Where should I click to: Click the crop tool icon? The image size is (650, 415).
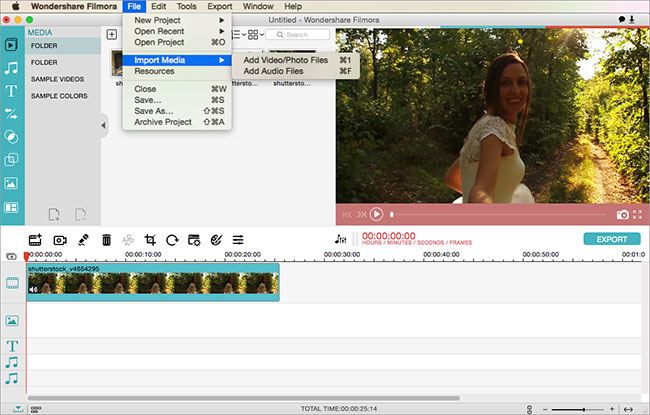pos(150,240)
